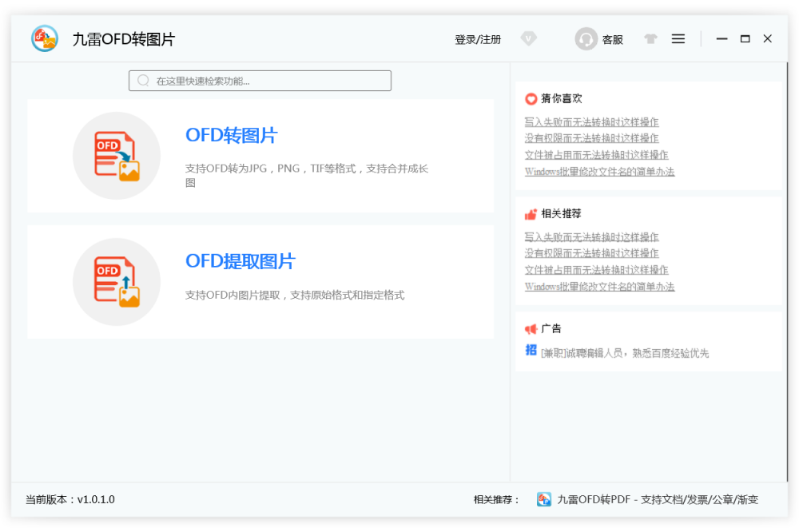The height and width of the screenshot is (532, 799).
Task: Maximize the window
Action: pos(745,38)
